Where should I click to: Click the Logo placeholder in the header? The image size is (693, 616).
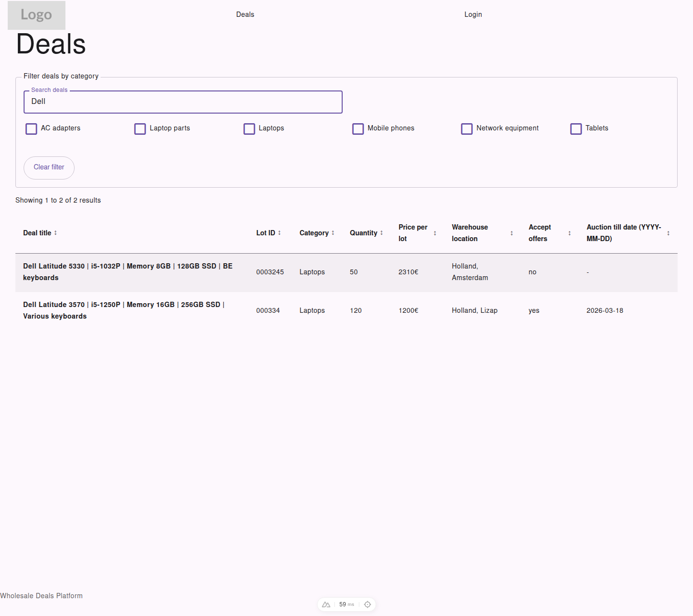pos(36,15)
